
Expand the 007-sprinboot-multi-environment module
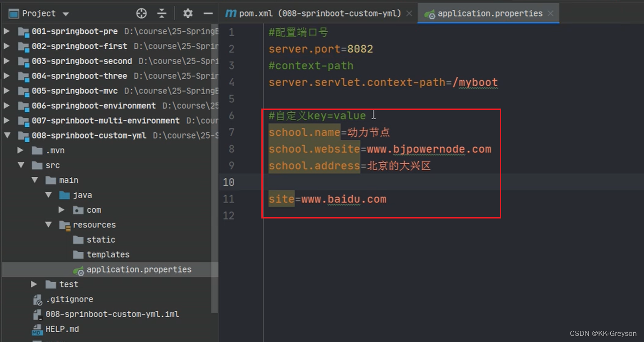pos(7,121)
